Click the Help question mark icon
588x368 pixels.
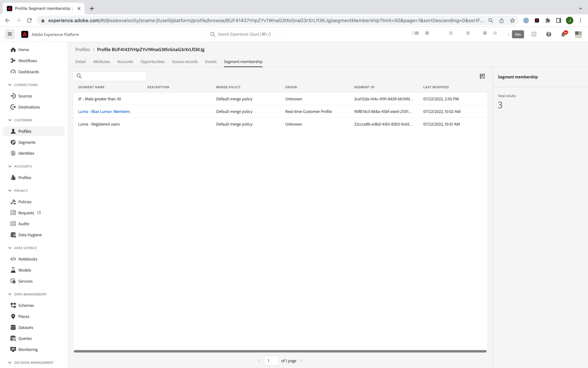pos(549,34)
